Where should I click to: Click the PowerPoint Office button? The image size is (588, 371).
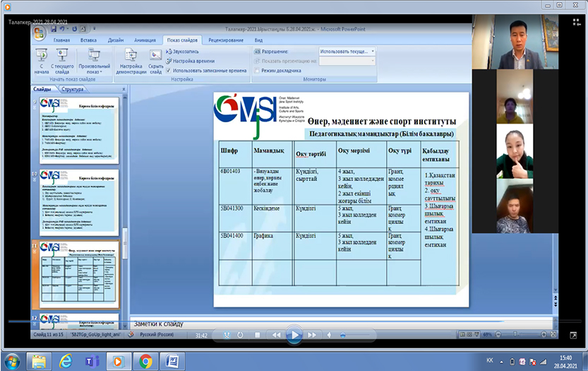point(39,33)
